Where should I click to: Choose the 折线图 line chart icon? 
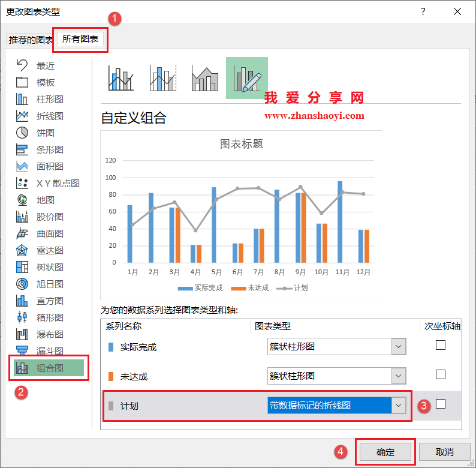(22, 116)
